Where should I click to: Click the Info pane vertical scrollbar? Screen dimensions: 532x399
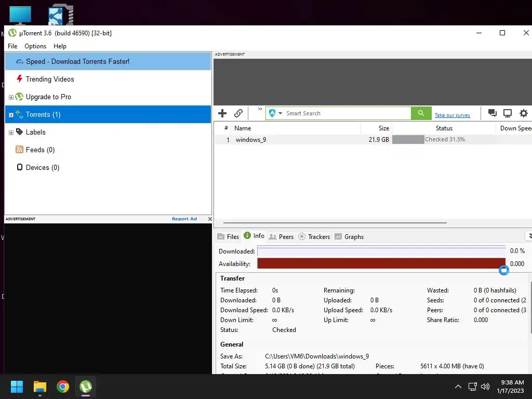point(530,307)
